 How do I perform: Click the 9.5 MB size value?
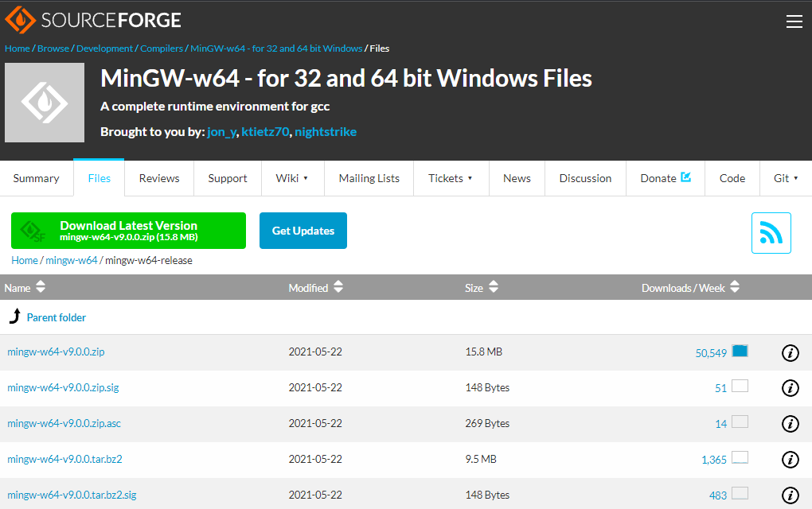[481, 459]
